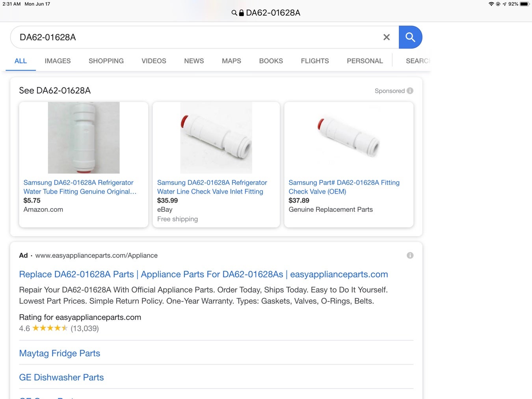Open the Genuine Replacement Parts product image
Image resolution: width=532 pixels, height=399 pixels.
coord(348,138)
